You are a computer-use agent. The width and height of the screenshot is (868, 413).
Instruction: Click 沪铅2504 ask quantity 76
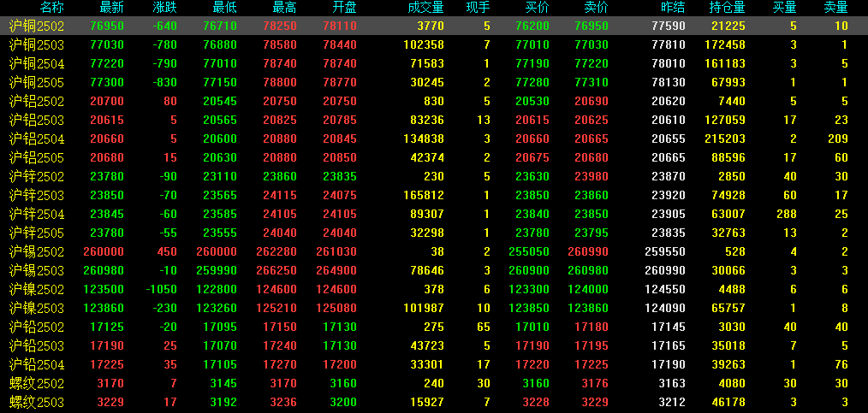(x=841, y=364)
